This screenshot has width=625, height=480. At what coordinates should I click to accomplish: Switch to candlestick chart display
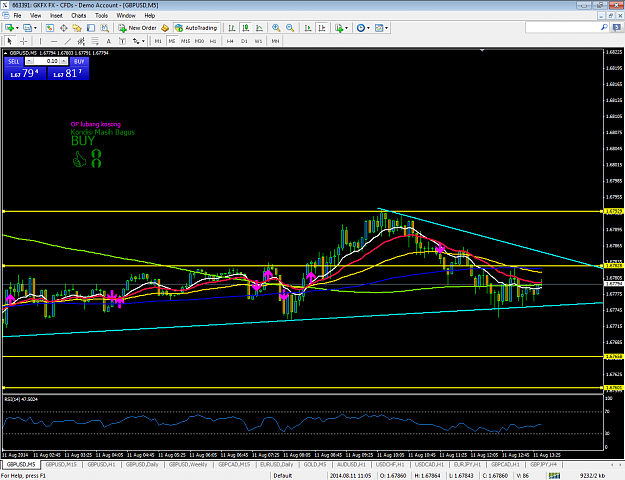point(246,28)
